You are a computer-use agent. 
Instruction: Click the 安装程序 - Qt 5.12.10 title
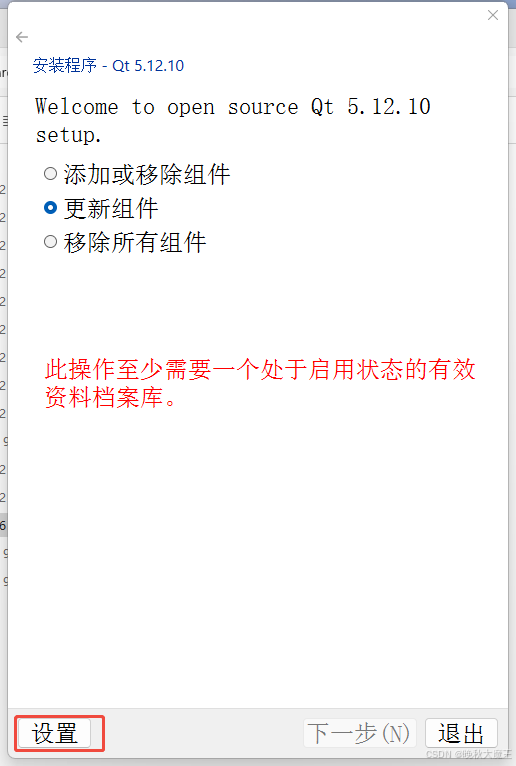(x=108, y=65)
